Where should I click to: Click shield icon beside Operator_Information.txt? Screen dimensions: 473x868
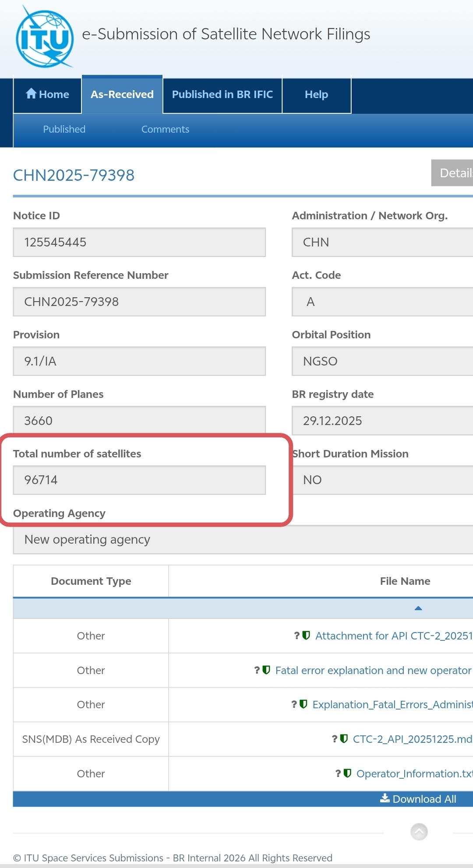tap(347, 773)
